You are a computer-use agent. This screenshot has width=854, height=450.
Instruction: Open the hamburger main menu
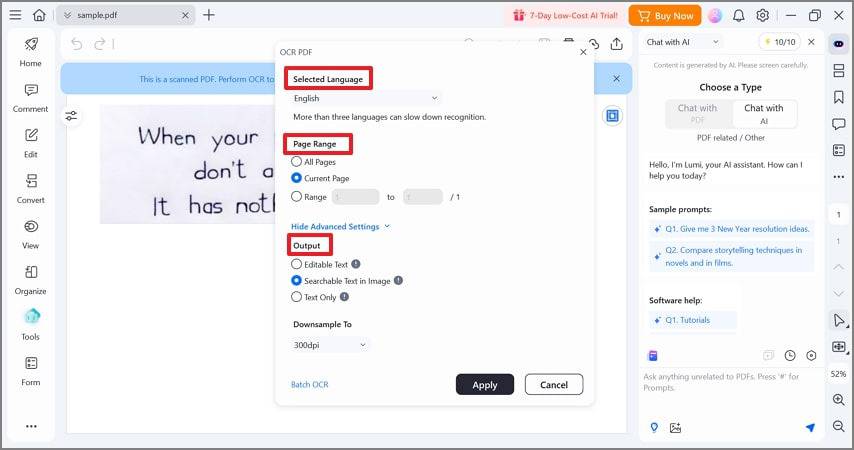(15, 15)
